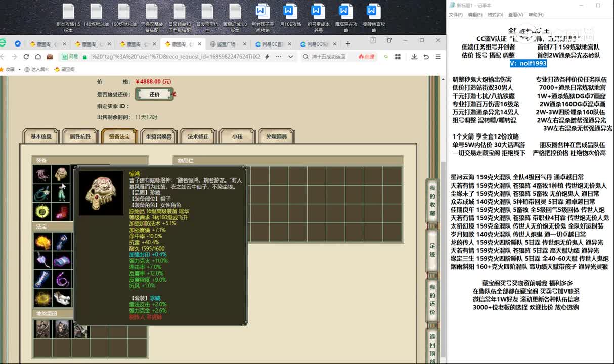Expand the 收藏 bookmarks dropdown arrow
The width and height of the screenshot is (614, 364).
click(x=18, y=69)
